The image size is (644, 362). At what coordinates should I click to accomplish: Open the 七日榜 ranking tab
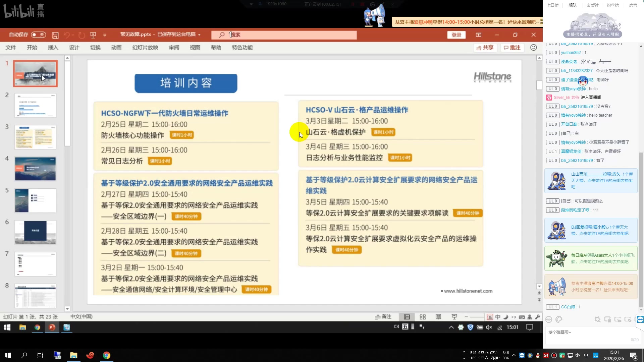coord(553,5)
